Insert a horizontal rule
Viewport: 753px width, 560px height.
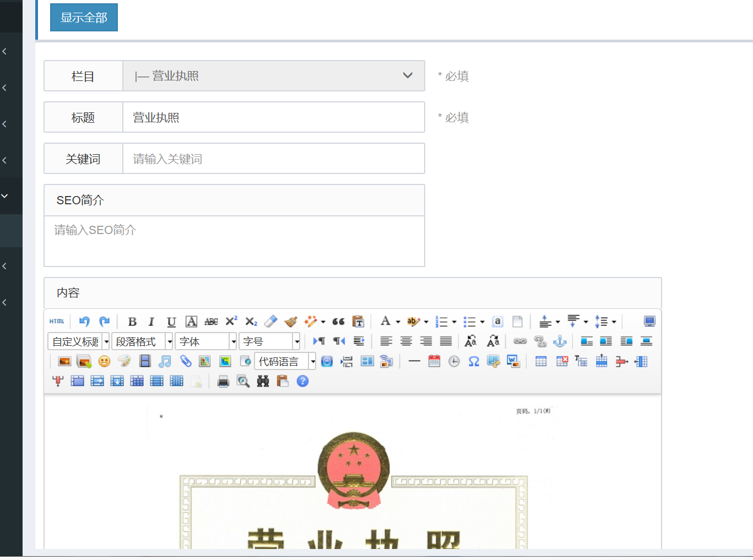[414, 361]
